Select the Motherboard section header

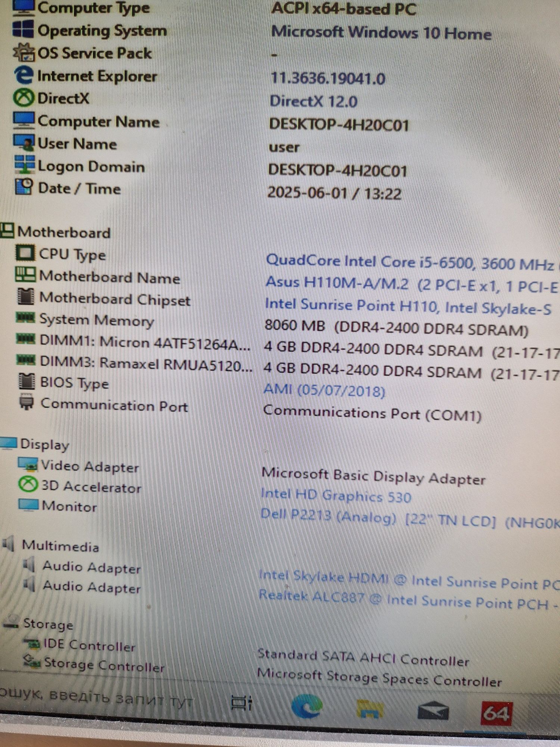(x=64, y=232)
